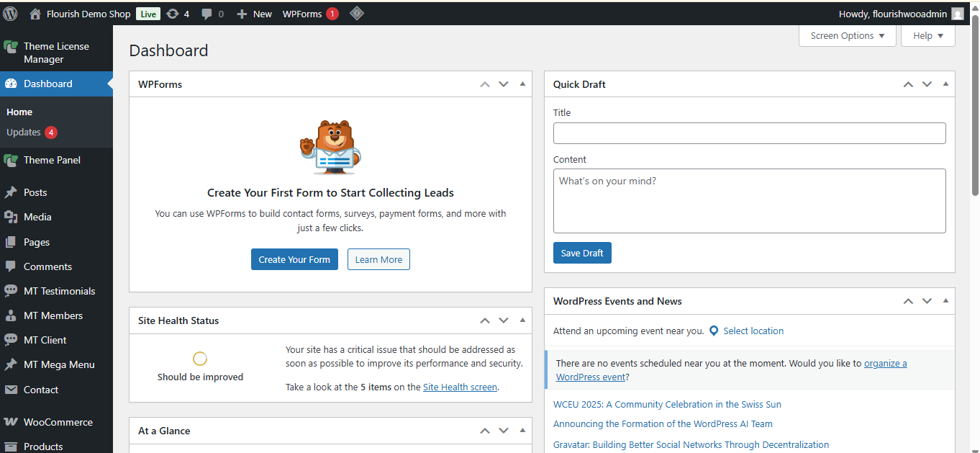Click the MT Testimonials icon
This screenshot has height=453, width=980.
[11, 291]
